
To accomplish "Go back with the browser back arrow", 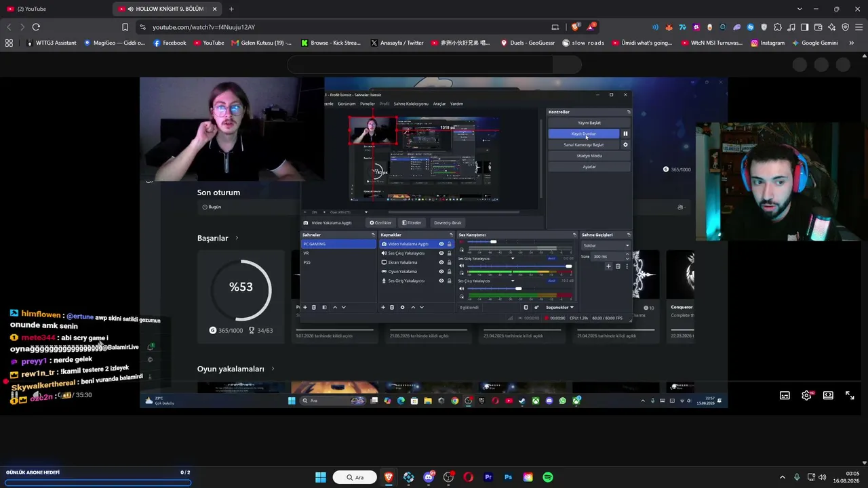I will 9,27.
